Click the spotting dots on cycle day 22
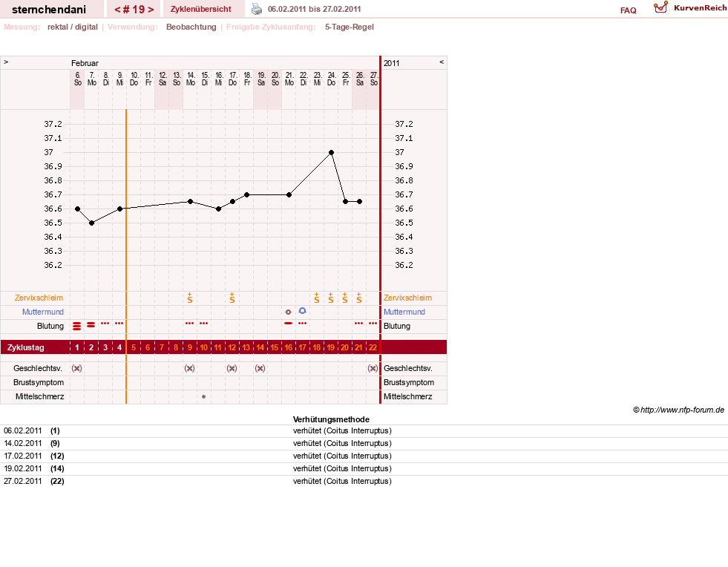This screenshot has width=728, height=567. coord(373,323)
